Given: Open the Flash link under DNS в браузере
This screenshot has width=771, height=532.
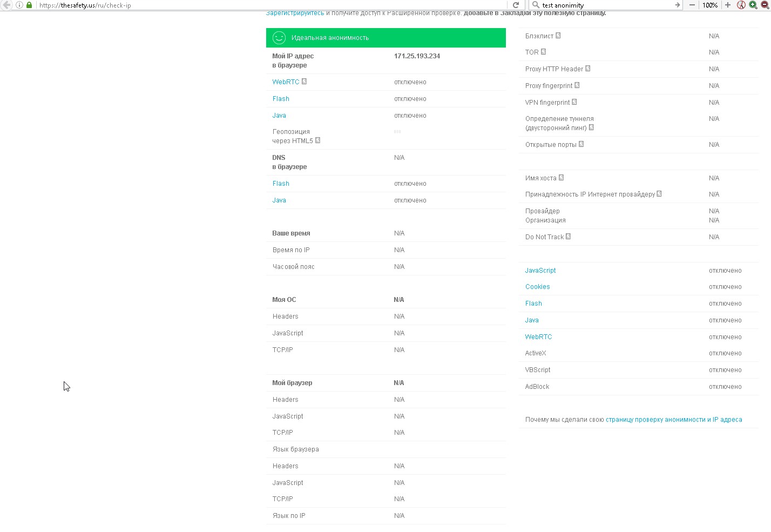Looking at the screenshot, I should 281,184.
